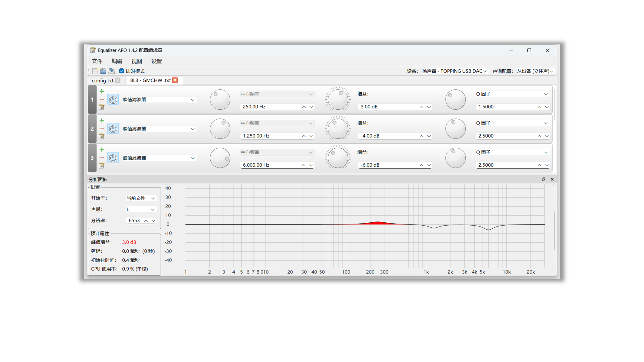Expand filter 2 peak filter type dropdown

(193, 129)
